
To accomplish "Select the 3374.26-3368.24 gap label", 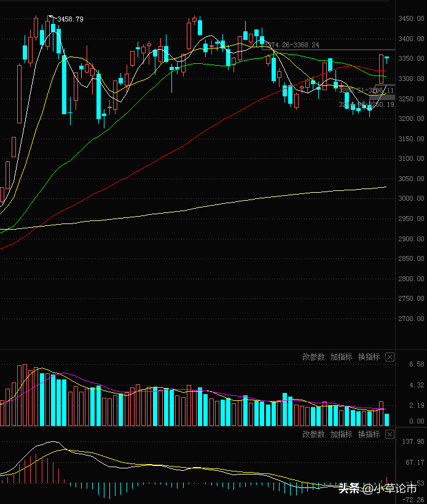I will pyautogui.click(x=292, y=45).
